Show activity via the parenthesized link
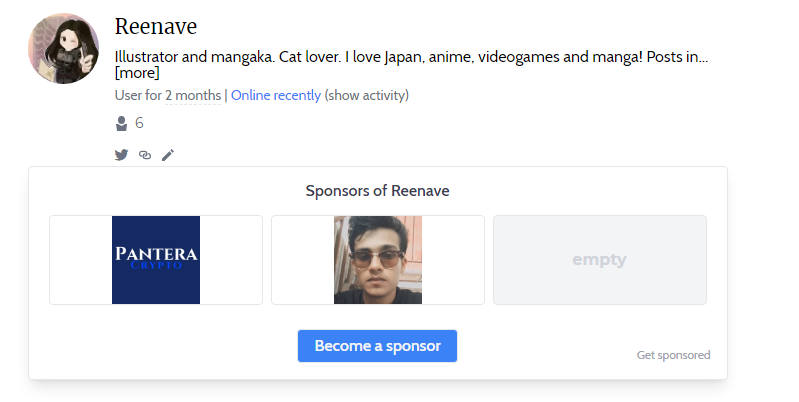The image size is (799, 402). click(x=367, y=95)
